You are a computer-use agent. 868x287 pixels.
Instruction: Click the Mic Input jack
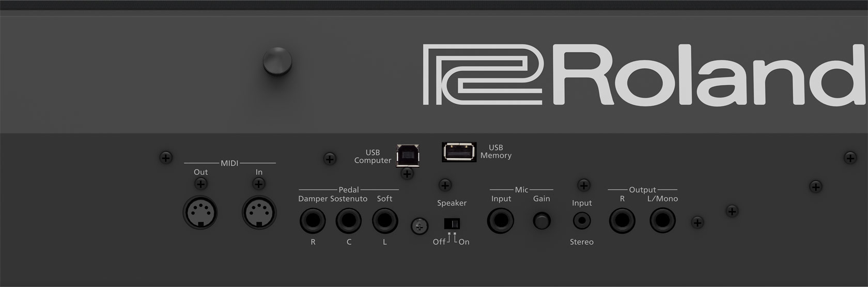pos(501,221)
